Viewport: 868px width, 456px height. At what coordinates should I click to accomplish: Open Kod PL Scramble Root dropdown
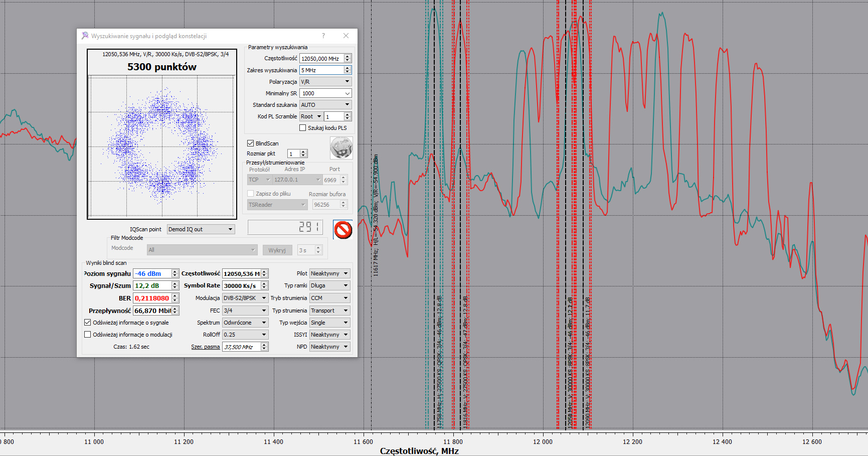311,116
